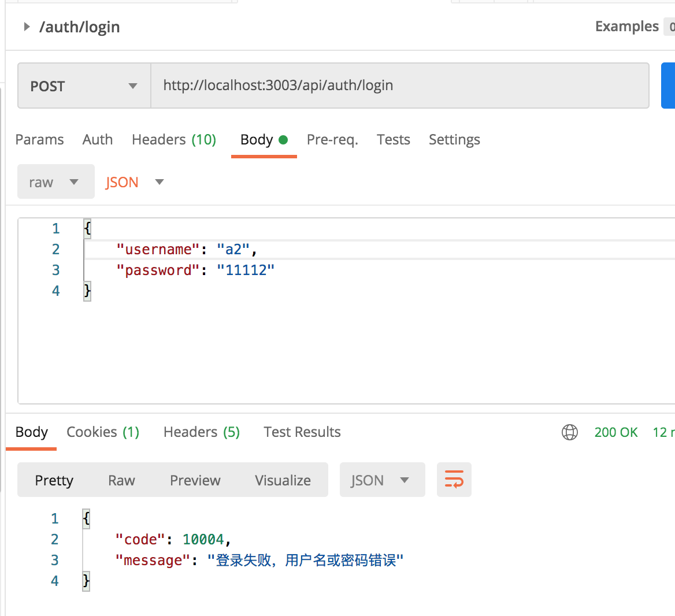The image size is (675, 616).
Task: Click the globe network icon
Action: point(570,432)
